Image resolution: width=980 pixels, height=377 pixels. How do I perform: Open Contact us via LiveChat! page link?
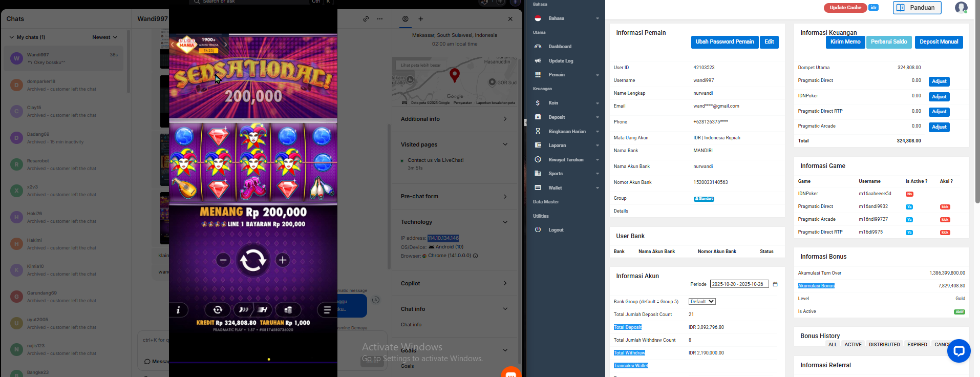[x=436, y=160]
